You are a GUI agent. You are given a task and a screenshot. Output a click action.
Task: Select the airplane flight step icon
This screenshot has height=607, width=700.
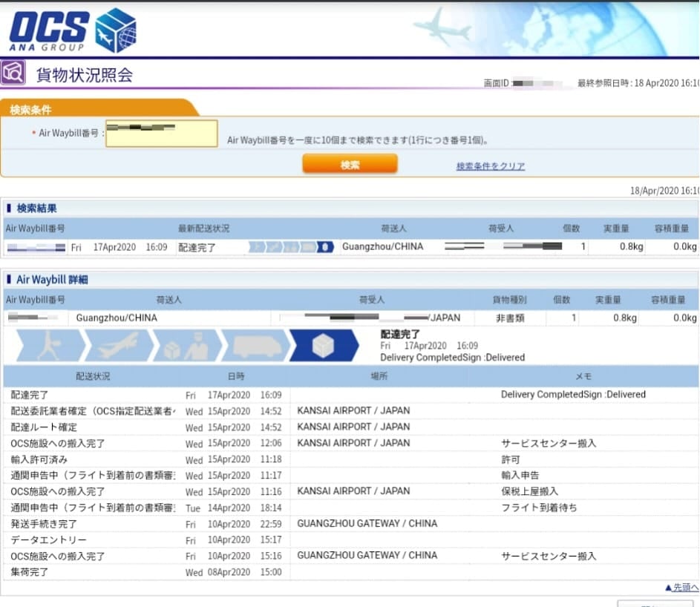pos(117,346)
